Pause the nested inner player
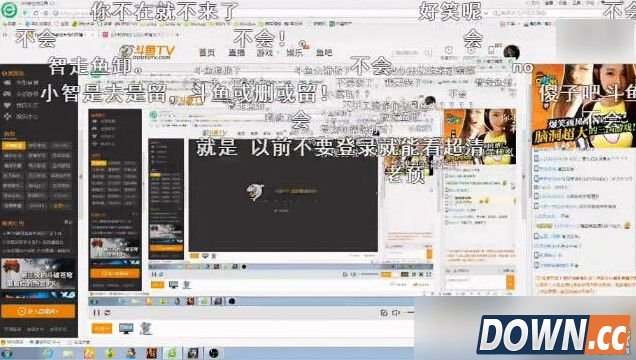The height and width of the screenshot is (360, 636). (x=154, y=274)
